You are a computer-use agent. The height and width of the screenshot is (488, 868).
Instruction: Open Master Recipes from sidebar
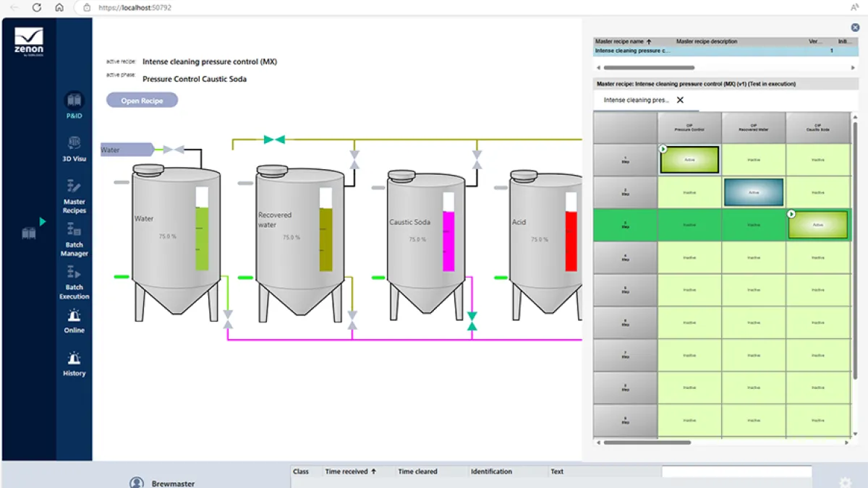pos(74,196)
